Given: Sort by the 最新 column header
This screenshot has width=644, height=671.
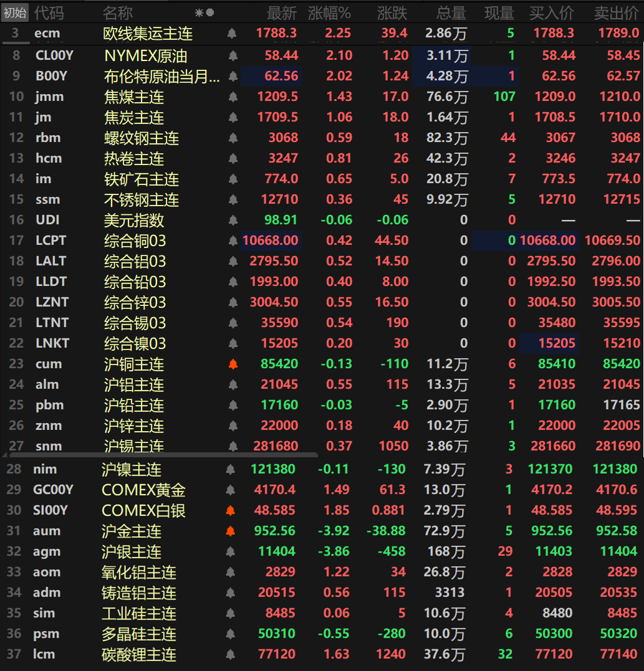Looking at the screenshot, I should [282, 12].
